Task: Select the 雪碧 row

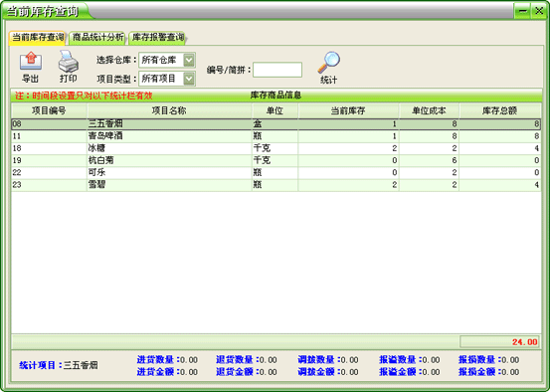Action: pos(275,185)
